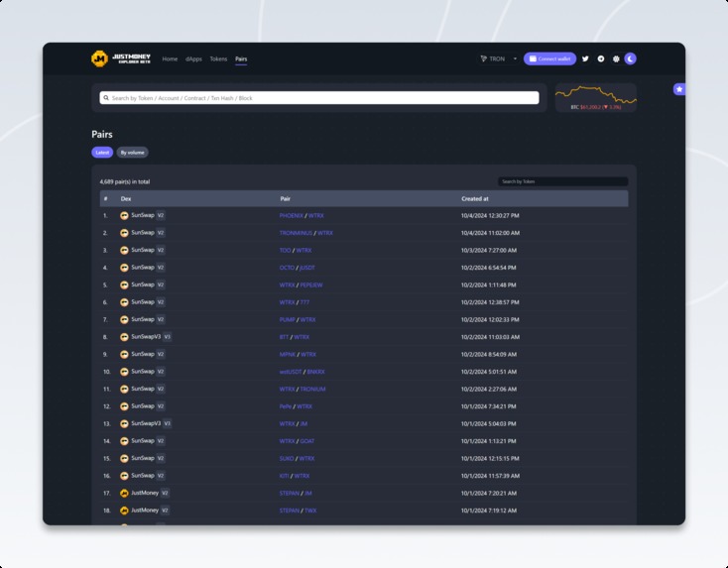Image resolution: width=728 pixels, height=568 pixels.
Task: Open the dApps nav item
Action: pos(193,58)
